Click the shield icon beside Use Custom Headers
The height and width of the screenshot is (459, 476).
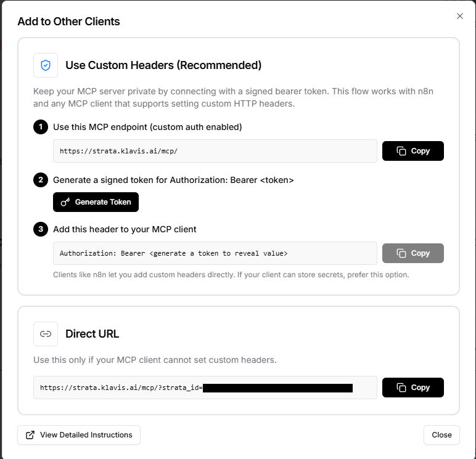click(x=46, y=65)
